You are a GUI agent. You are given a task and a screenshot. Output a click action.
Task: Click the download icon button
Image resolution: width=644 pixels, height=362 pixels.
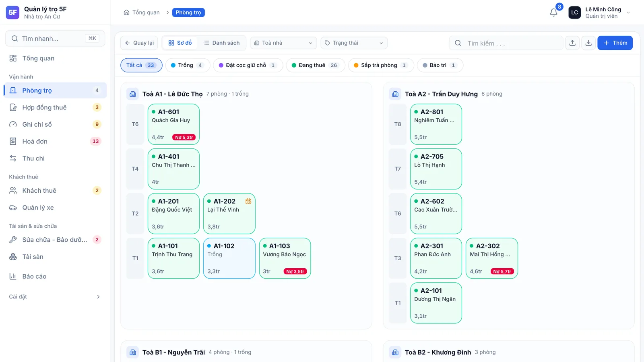[x=588, y=43]
